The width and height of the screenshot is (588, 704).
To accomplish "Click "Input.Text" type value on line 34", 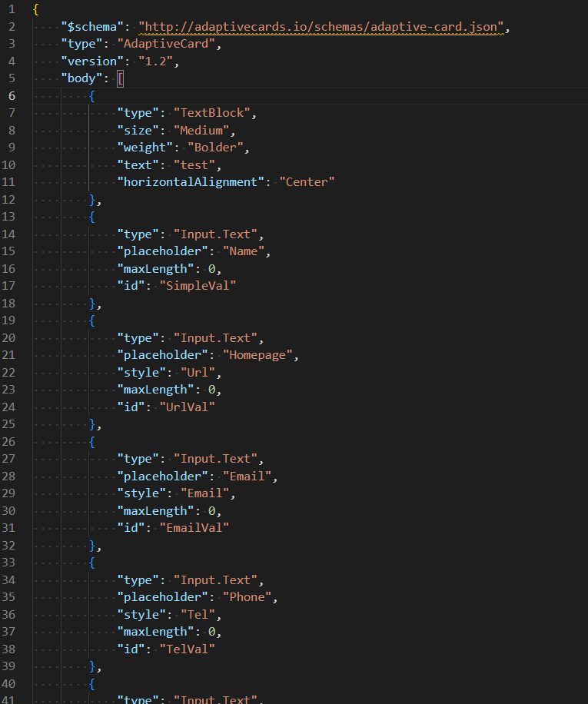I will (x=215, y=580).
